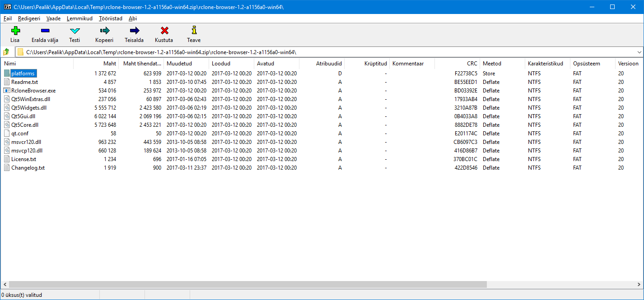Open the Redigeeri menu
Image resolution: width=644 pixels, height=300 pixels.
click(29, 18)
